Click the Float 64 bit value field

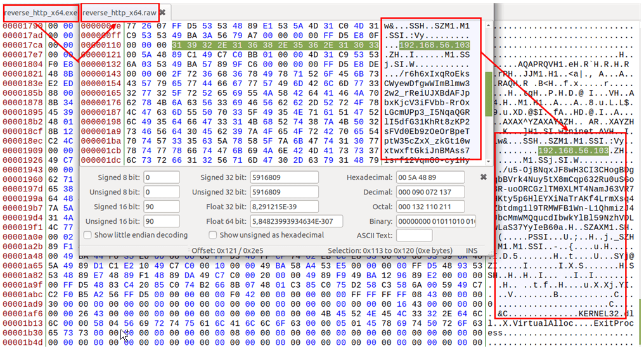click(x=296, y=221)
